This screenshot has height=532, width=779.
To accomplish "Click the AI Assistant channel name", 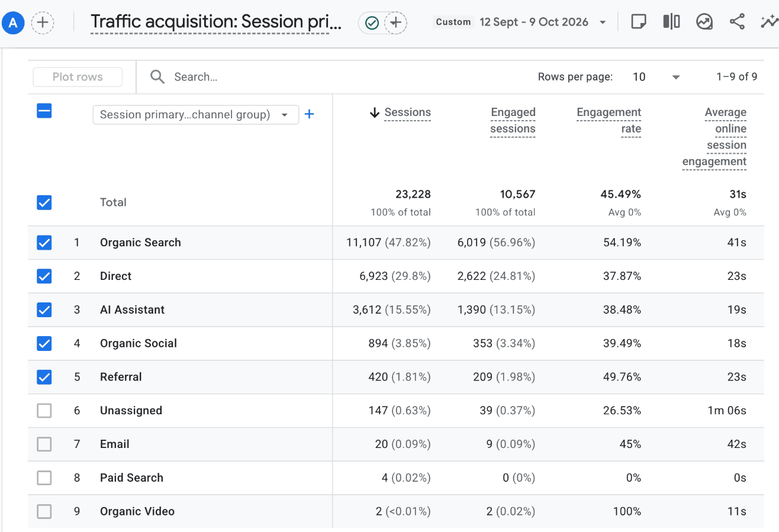I will point(133,309).
